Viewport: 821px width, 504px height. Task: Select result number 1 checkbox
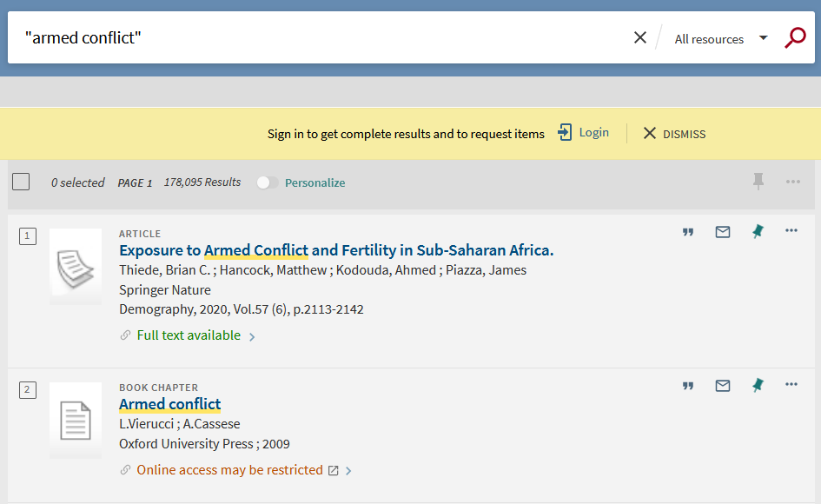(x=28, y=236)
